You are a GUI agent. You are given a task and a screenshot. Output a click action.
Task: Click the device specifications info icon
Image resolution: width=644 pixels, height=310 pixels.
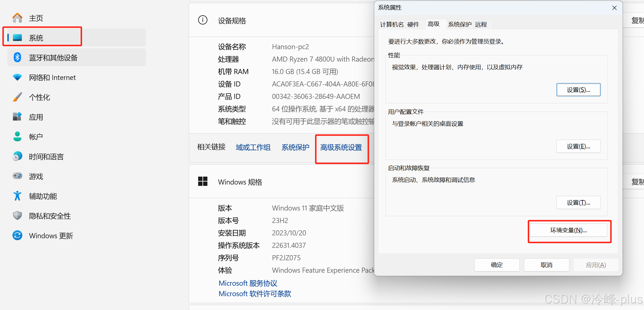click(x=203, y=20)
